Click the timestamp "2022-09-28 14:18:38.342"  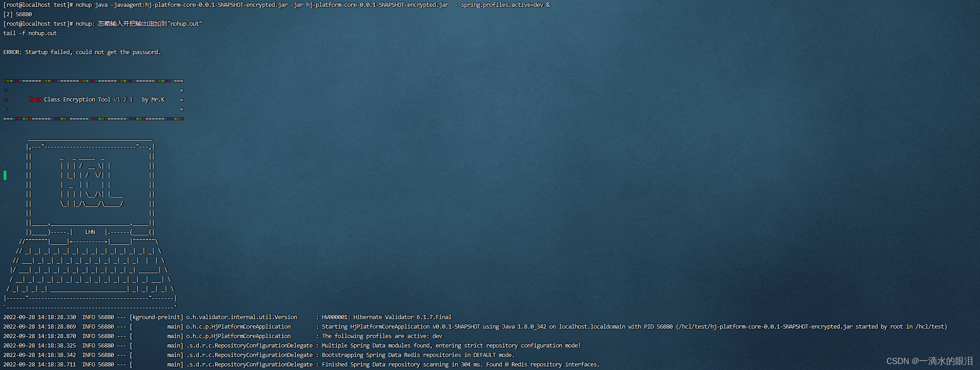[40, 355]
